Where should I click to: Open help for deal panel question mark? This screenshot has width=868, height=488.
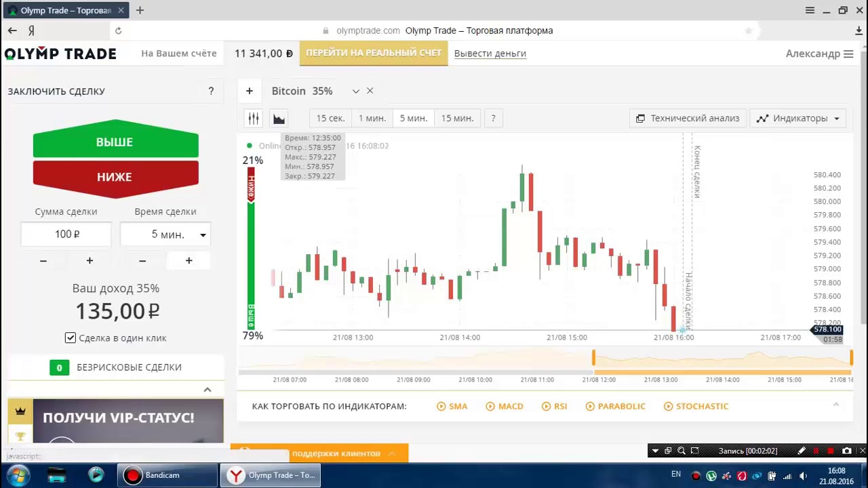coord(211,91)
